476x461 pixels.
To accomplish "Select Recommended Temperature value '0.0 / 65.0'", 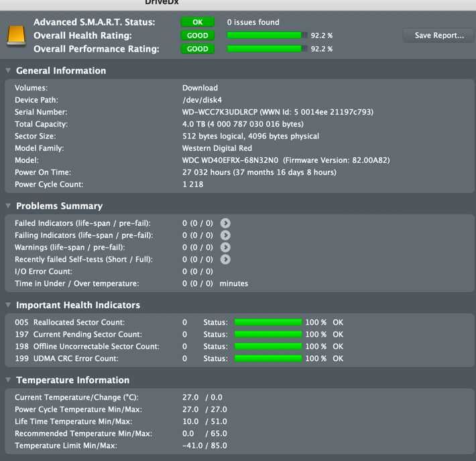I will pyautogui.click(x=204, y=434).
